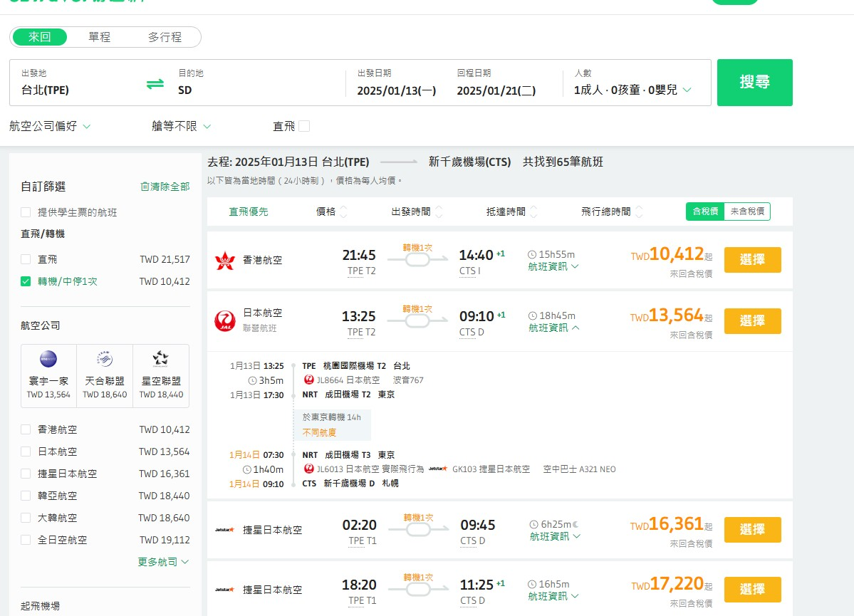
Task: Enable 提供學生票的航班 checkbox
Action: coord(26,212)
